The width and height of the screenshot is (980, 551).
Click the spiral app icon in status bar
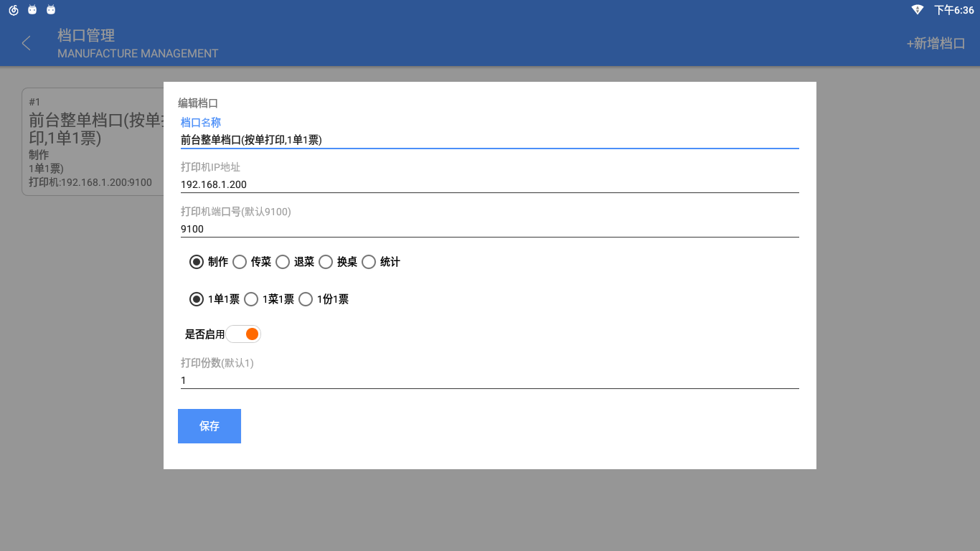point(13,10)
